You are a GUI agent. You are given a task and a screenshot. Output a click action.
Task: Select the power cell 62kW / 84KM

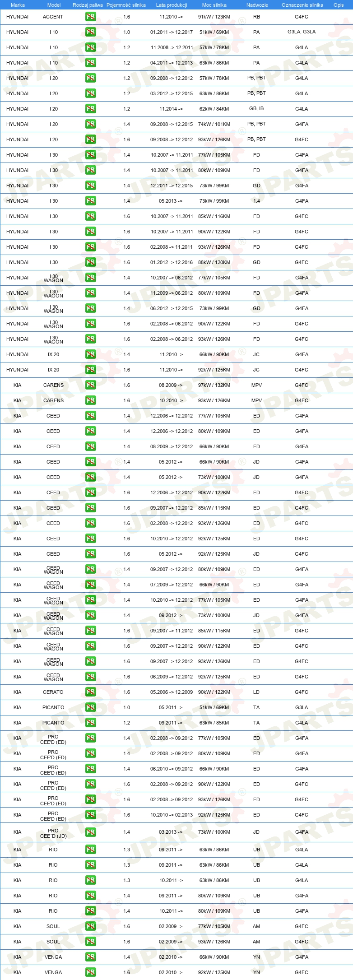pyautogui.click(x=214, y=109)
